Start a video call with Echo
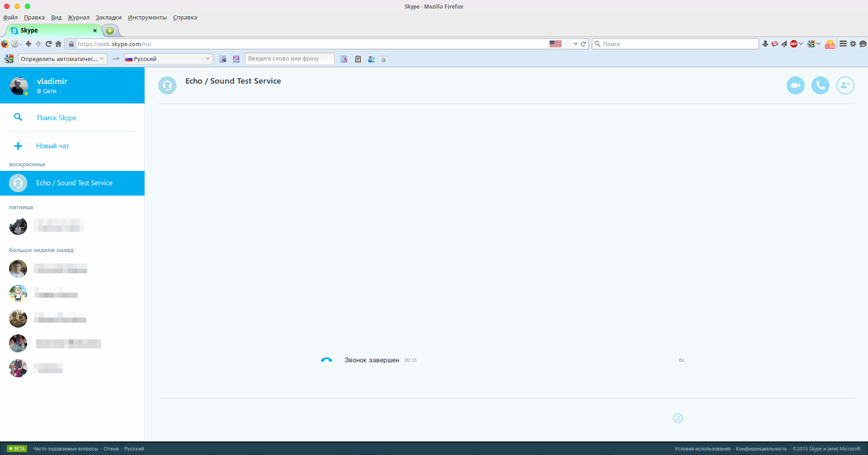The height and width of the screenshot is (455, 868). coord(795,85)
